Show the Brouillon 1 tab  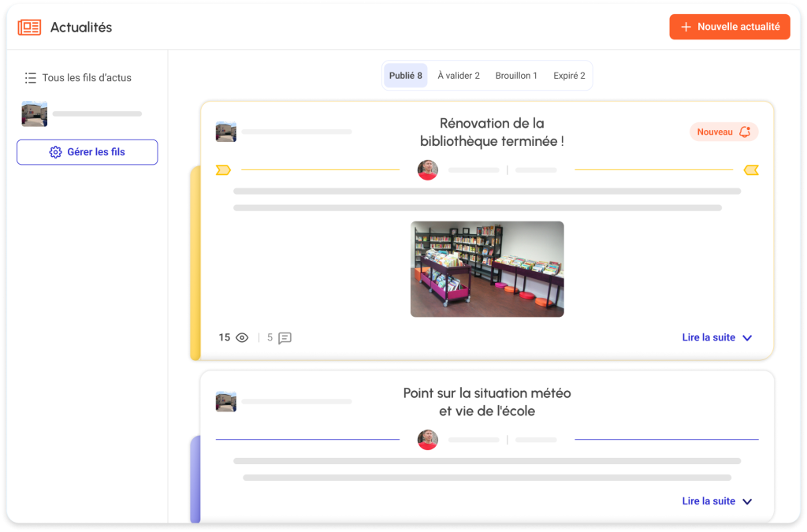(516, 76)
